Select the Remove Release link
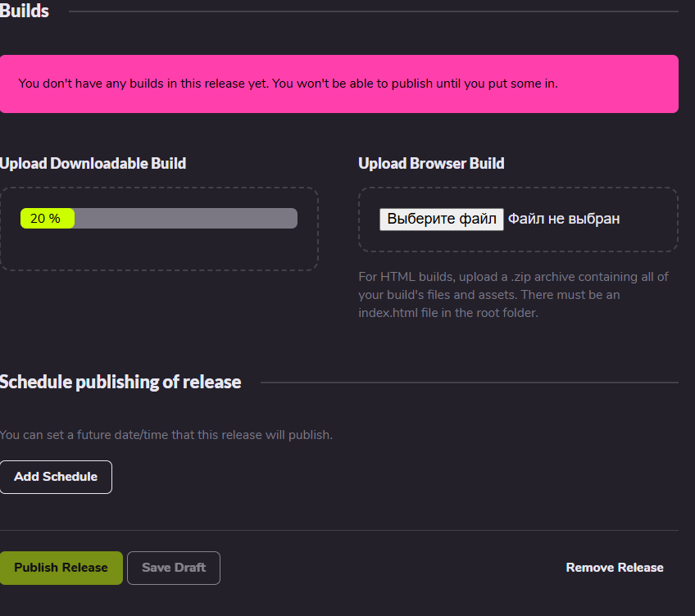Screen dimensions: 695x616 point(615,568)
